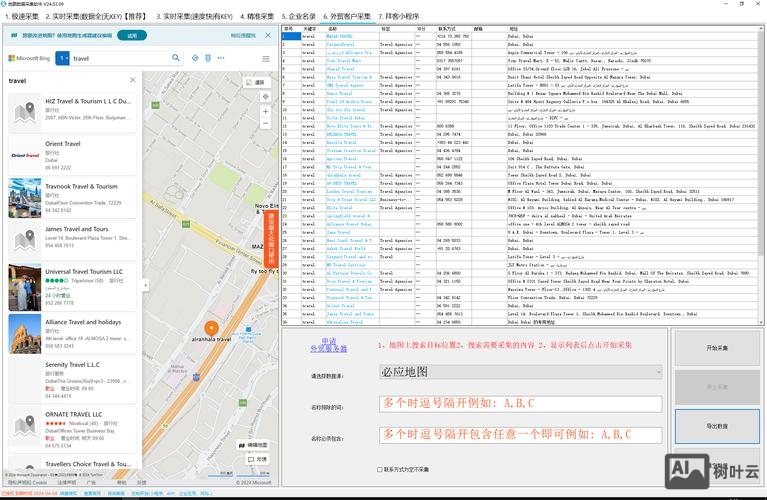Image resolution: width=767 pixels, height=500 pixels.
Task: Click the 开始采集 start button
Action: pos(717,348)
